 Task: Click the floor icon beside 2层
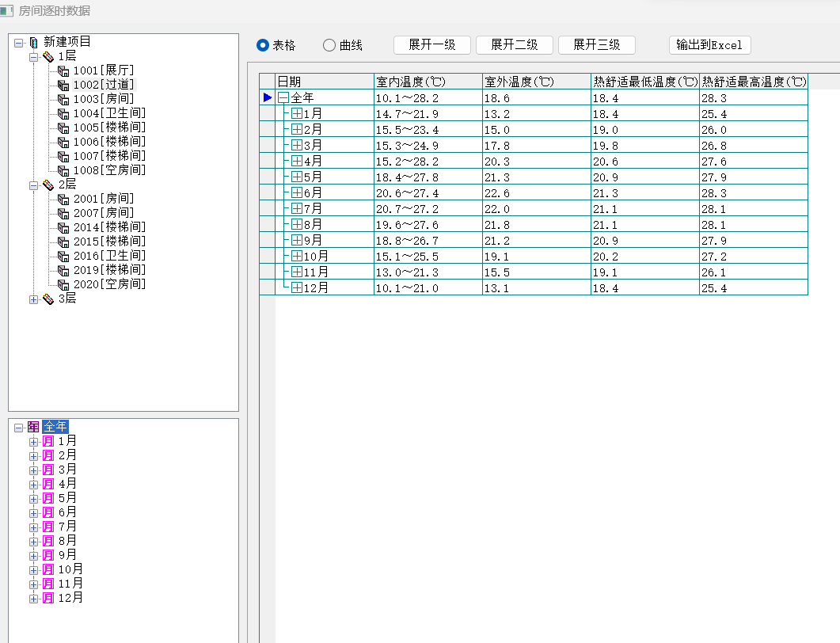click(48, 185)
